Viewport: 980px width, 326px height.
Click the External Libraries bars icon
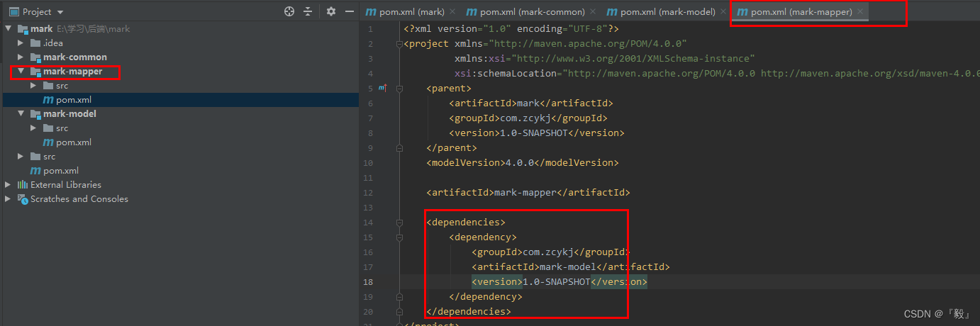(x=23, y=185)
